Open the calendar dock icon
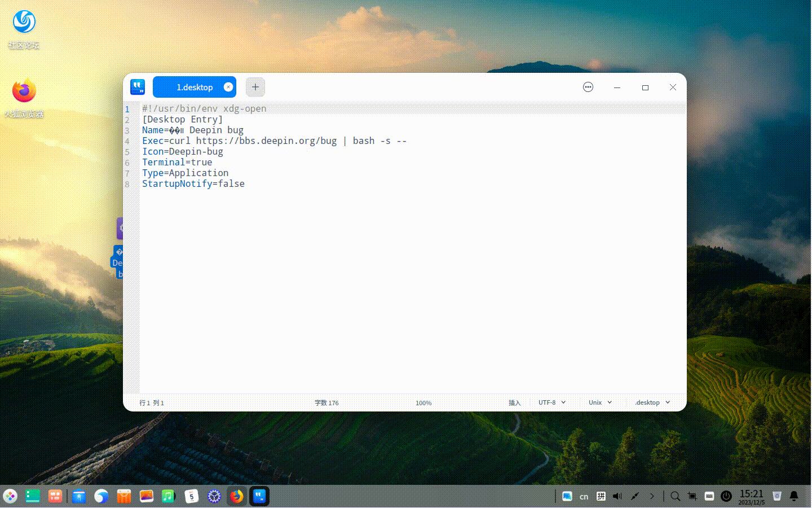 192,496
